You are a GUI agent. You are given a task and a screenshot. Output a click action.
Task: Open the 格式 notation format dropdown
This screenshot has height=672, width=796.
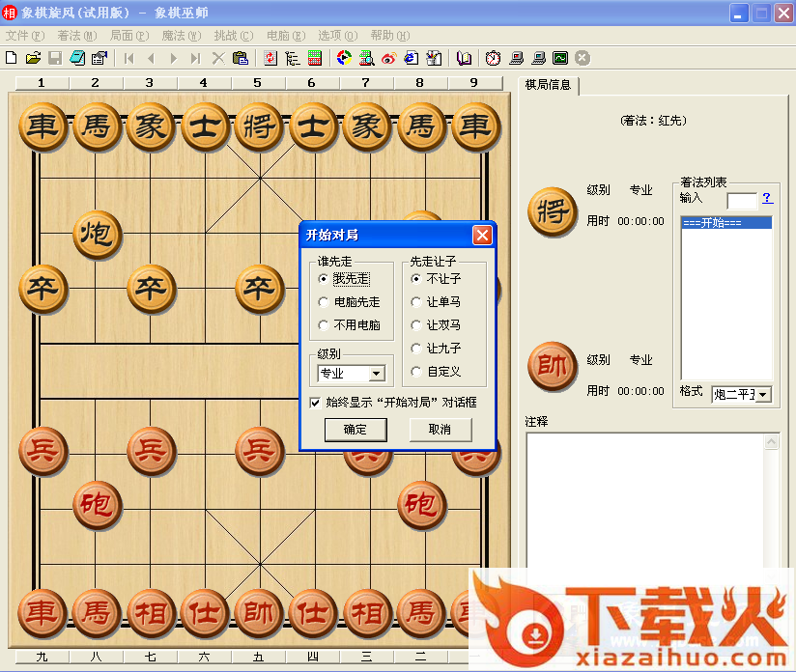tap(763, 394)
